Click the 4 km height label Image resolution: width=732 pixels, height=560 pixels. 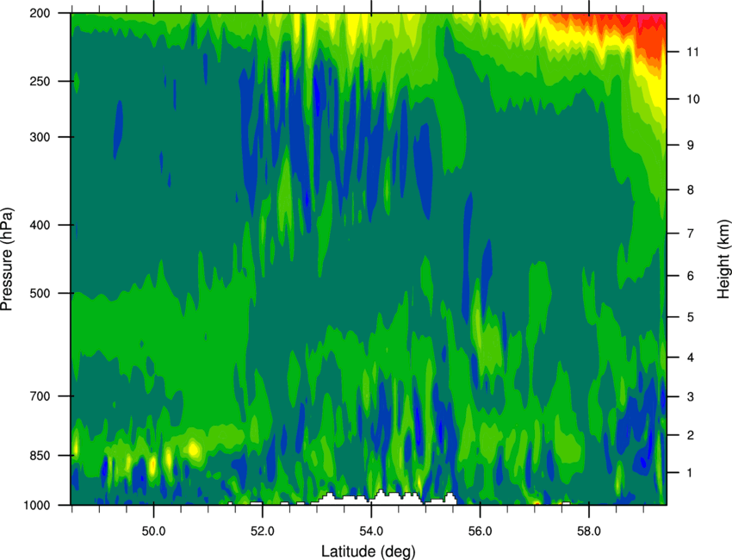pyautogui.click(x=690, y=358)
